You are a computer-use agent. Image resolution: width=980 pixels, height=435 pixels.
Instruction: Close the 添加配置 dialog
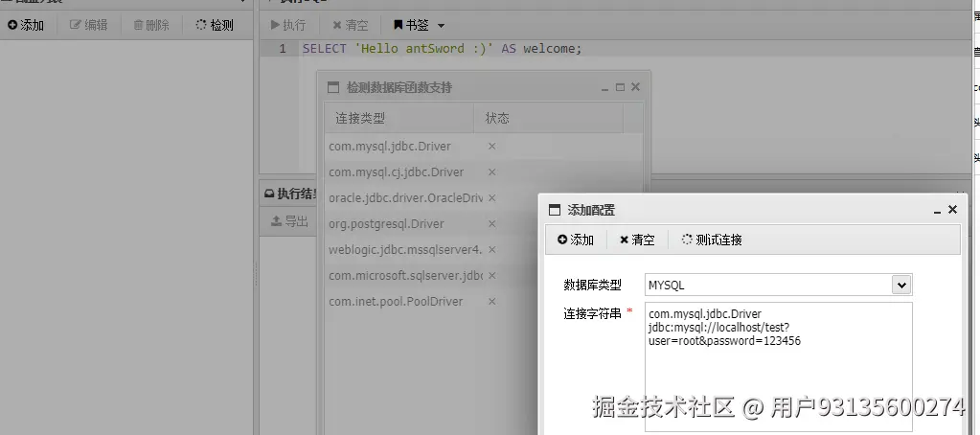click(x=952, y=210)
